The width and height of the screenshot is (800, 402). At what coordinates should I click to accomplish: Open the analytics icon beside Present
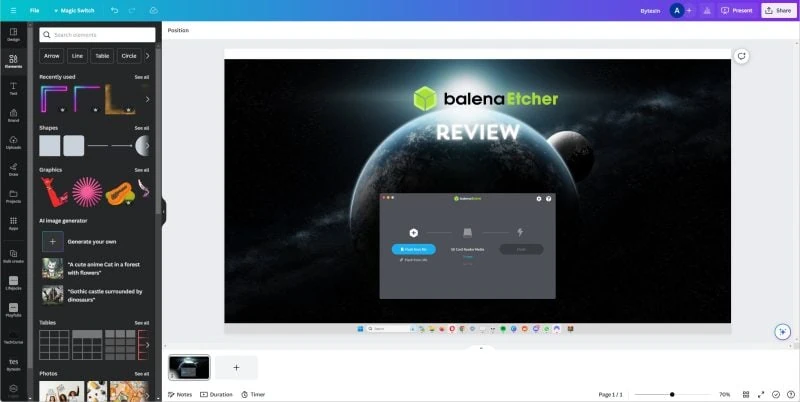(x=707, y=11)
